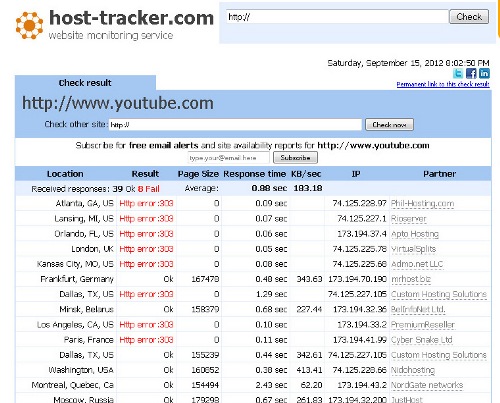The height and width of the screenshot is (403, 500).
Task: Click the host-tracker.com site title
Action: click(131, 18)
